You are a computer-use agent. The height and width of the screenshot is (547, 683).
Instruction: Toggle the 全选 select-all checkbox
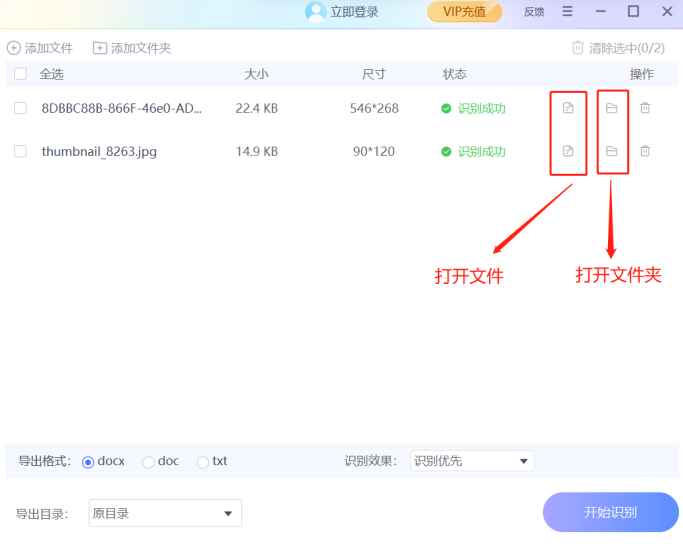click(x=20, y=74)
